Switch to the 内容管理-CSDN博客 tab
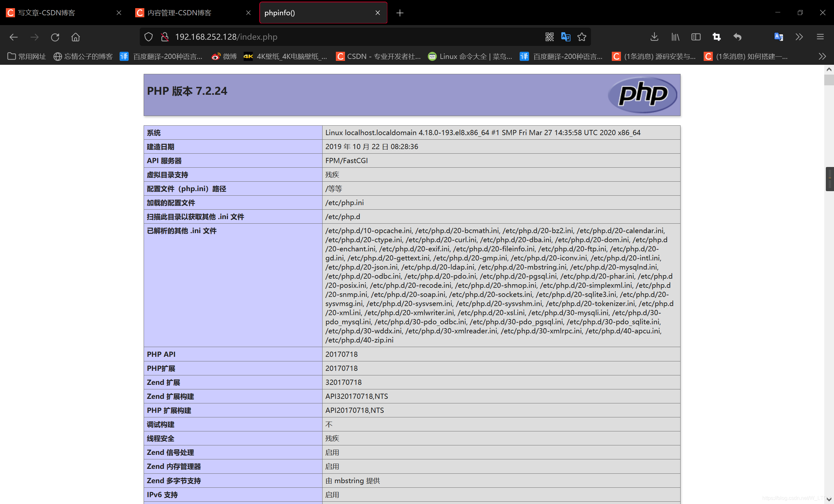This screenshot has height=504, width=834. point(194,13)
